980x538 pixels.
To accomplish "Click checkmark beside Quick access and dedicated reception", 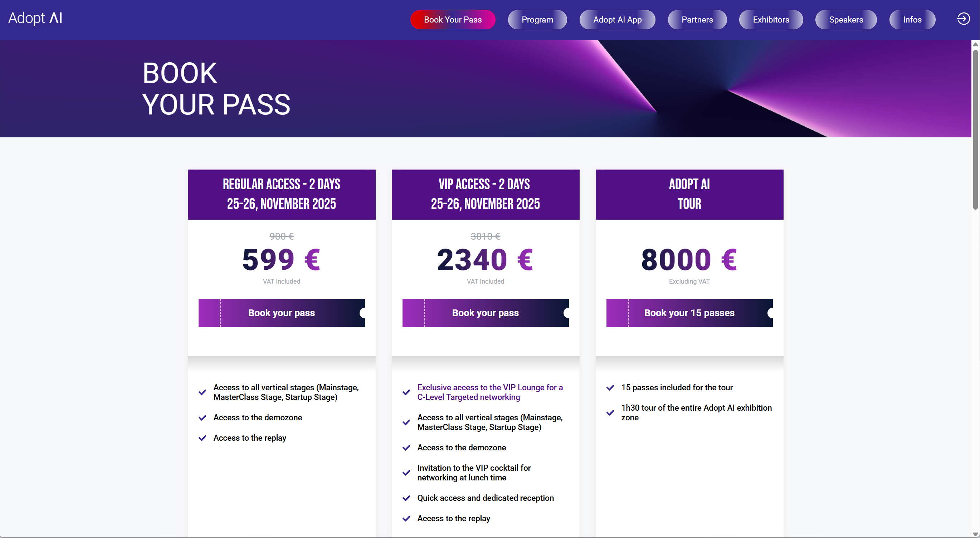I will (x=406, y=498).
